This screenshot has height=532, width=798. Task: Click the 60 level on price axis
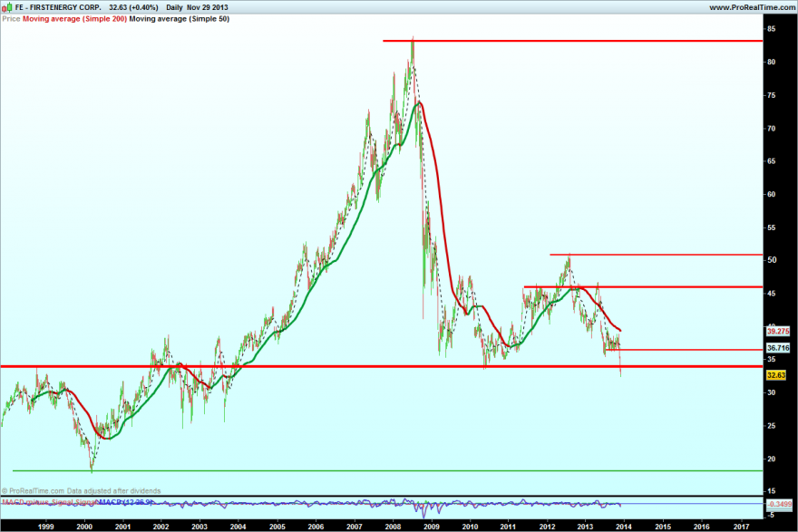772,194
